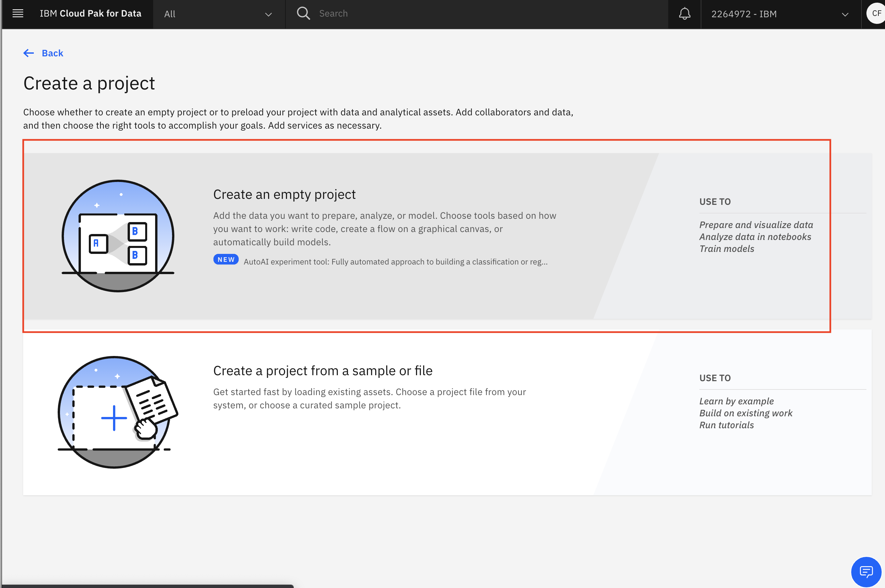Click IBM Cloud Pak for Data title
This screenshot has height=588, width=885.
pyautogui.click(x=90, y=14)
